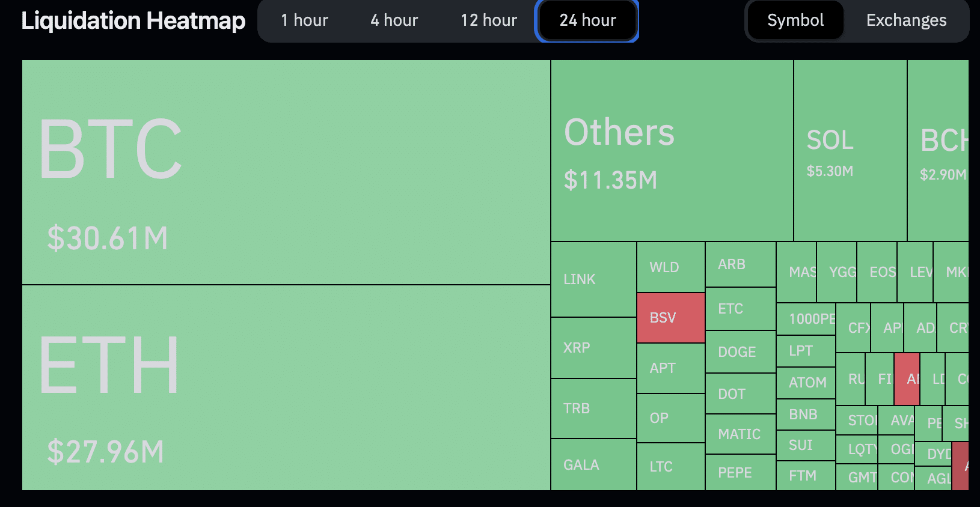980x507 pixels.
Task: Choose the 12 hour timeframe tab
Action: (488, 20)
